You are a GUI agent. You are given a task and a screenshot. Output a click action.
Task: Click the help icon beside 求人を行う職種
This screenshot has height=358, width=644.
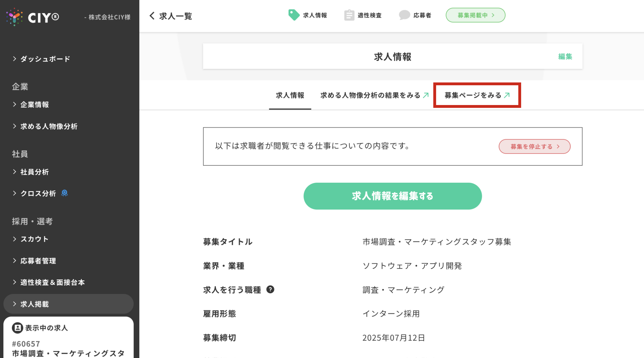(x=270, y=289)
